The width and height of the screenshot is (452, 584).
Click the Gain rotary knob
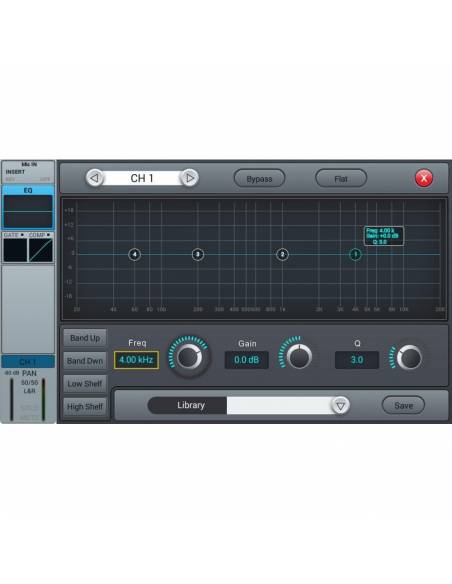click(299, 356)
